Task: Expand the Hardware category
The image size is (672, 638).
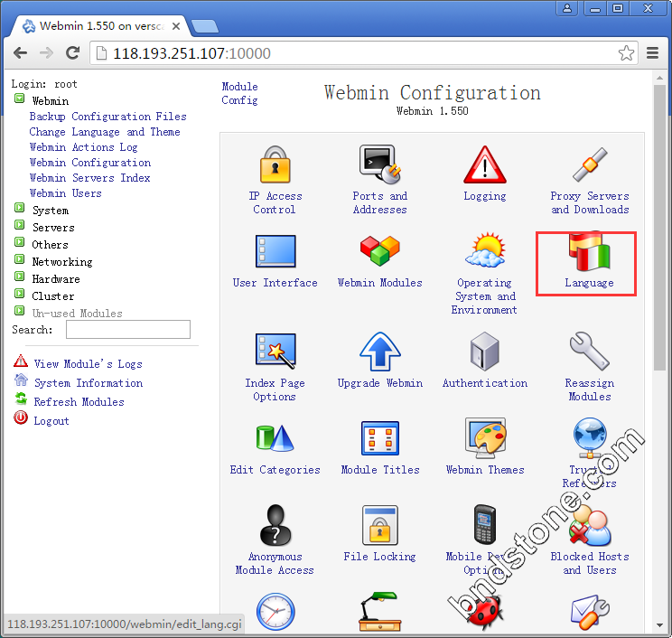Action: tap(19, 277)
